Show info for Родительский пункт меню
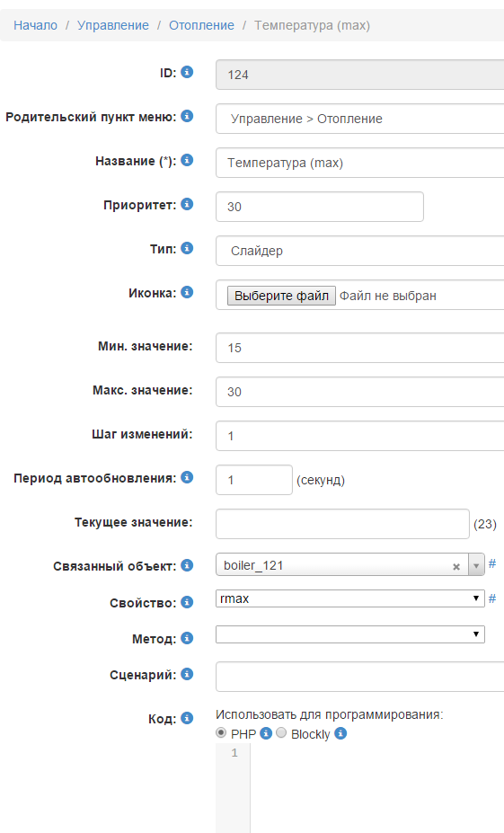 tap(187, 116)
